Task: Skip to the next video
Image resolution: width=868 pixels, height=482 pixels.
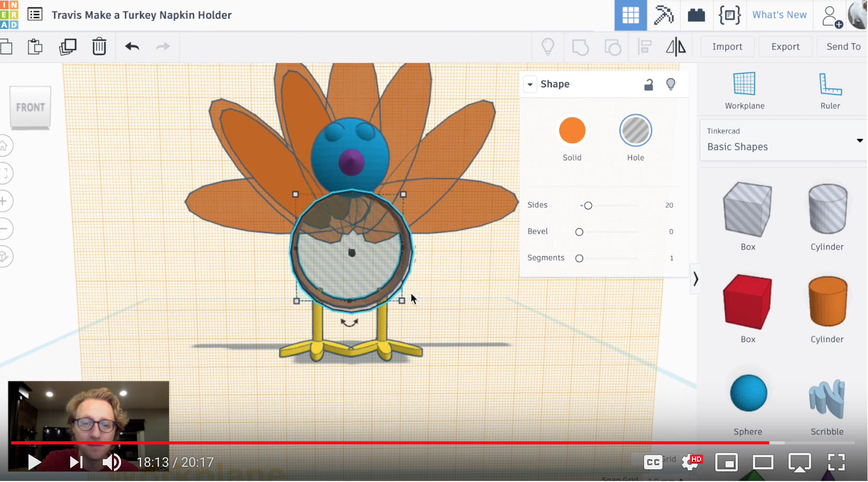Action: pos(76,462)
